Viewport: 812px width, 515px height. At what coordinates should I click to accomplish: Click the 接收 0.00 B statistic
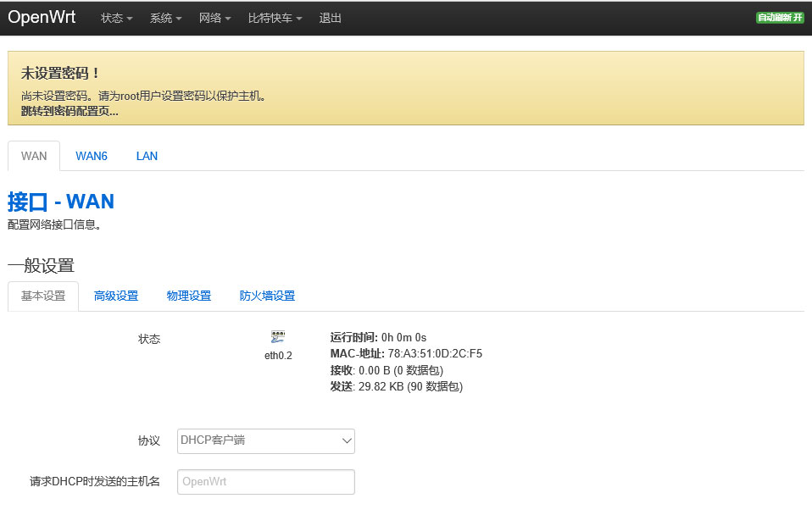point(387,370)
